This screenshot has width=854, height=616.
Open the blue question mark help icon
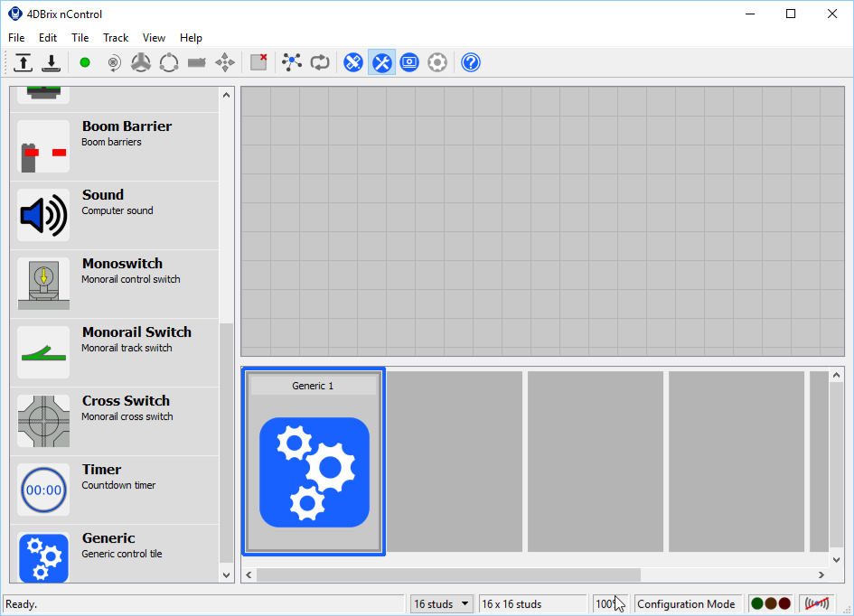pyautogui.click(x=471, y=62)
